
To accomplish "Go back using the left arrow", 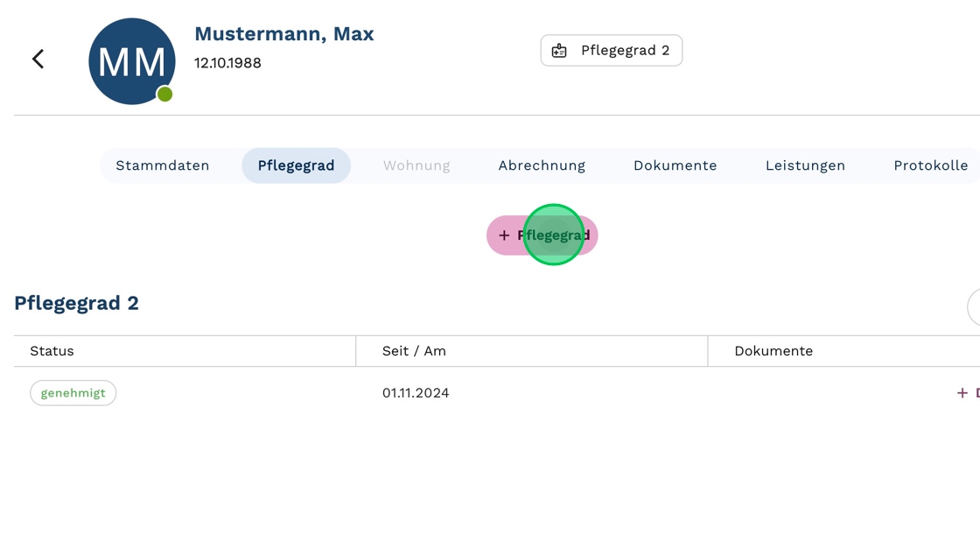I will (x=38, y=59).
